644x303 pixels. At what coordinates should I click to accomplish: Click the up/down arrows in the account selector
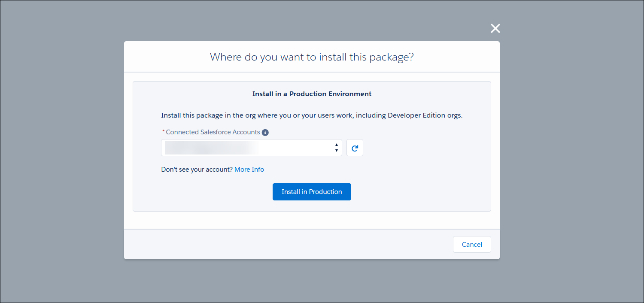[336, 148]
